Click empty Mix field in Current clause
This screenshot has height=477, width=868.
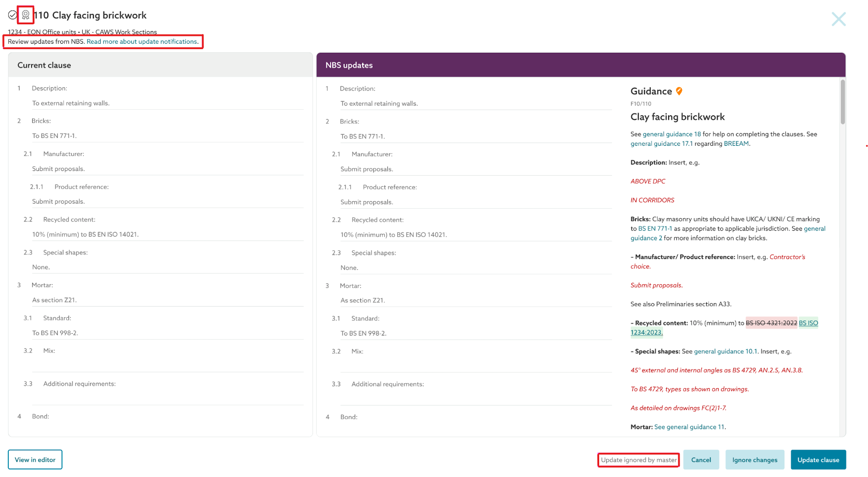168,365
